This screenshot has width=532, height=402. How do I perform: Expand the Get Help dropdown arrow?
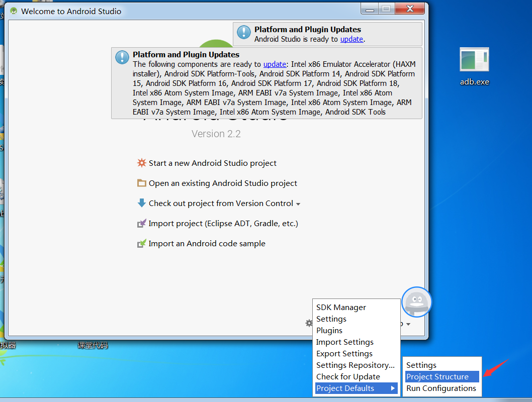408,325
